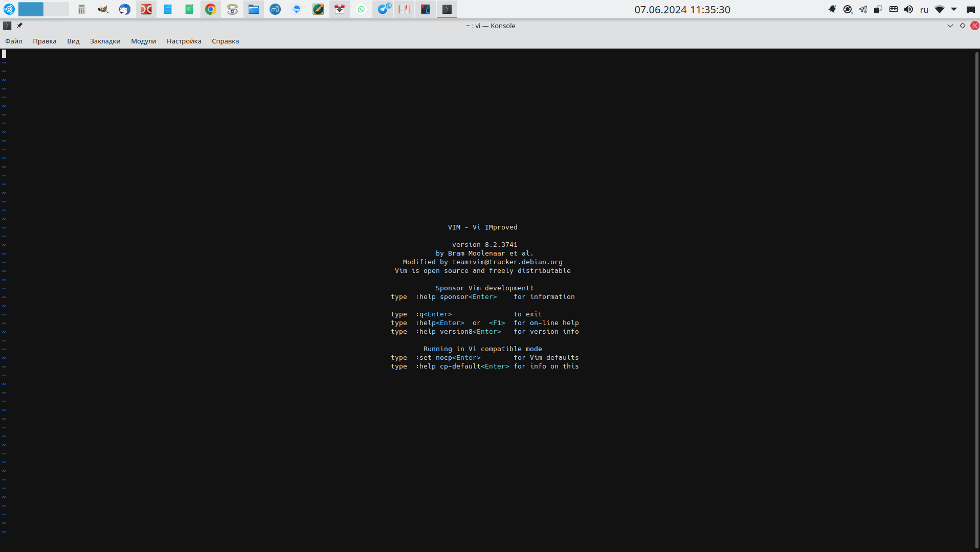Open the application launcher menu icon
Image resolution: width=980 pixels, height=552 pixels.
(x=9, y=9)
